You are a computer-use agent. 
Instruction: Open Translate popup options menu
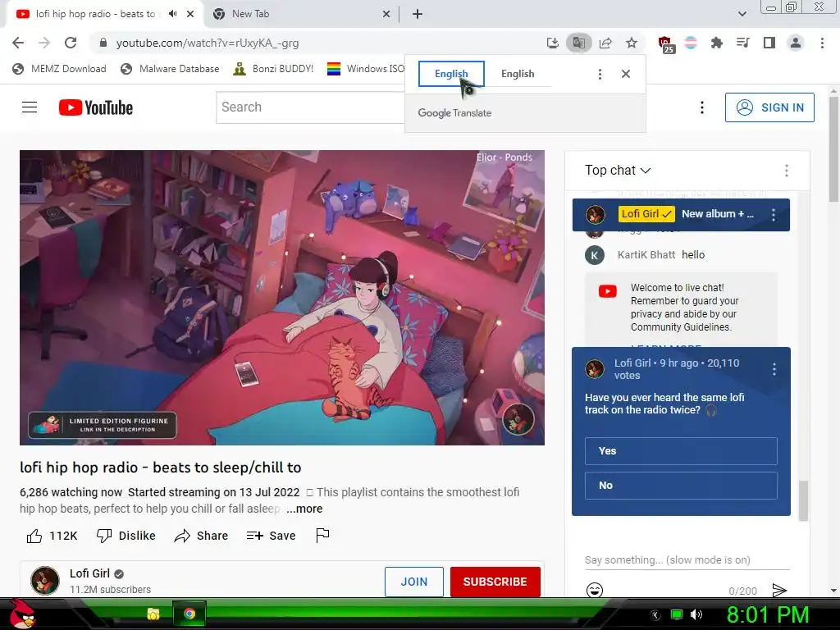[600, 74]
